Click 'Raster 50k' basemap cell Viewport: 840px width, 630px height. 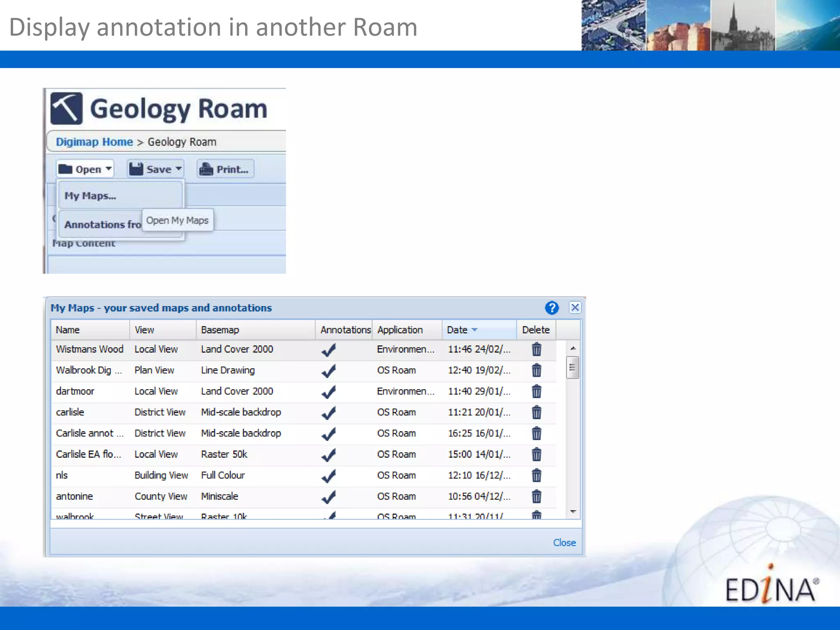224,454
